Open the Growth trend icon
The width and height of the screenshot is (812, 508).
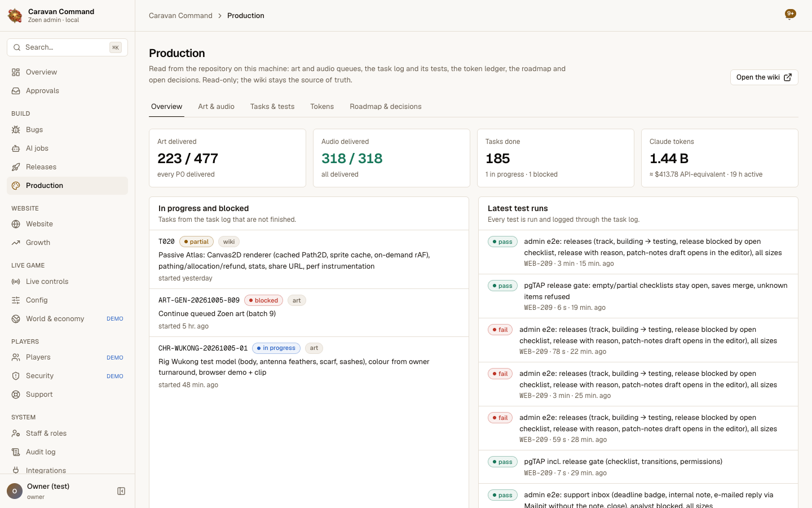[16, 243]
